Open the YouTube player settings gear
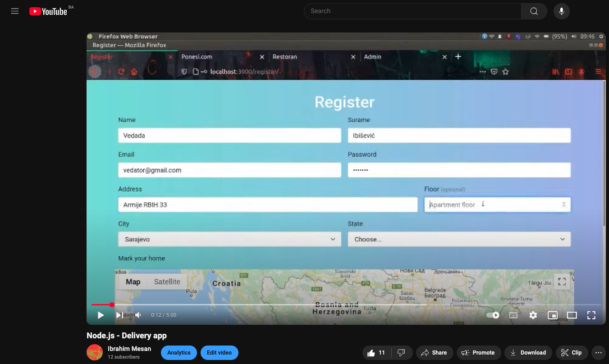Viewport: 609px width, 364px height. [533, 315]
